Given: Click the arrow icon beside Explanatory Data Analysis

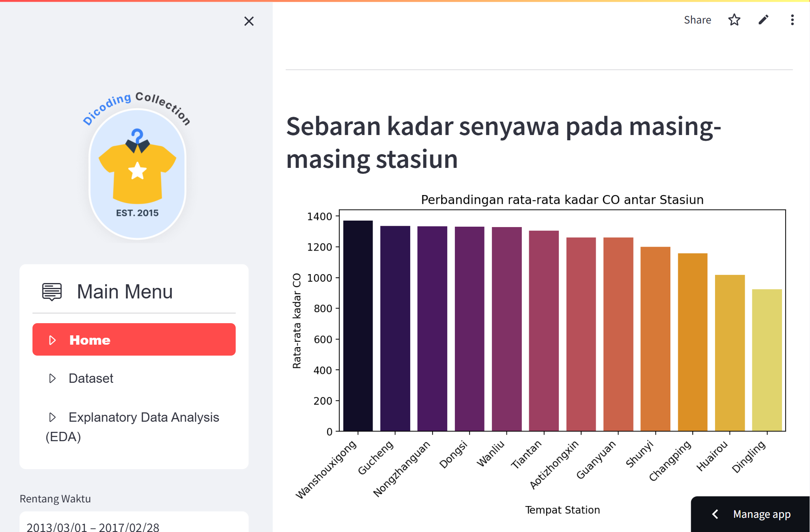Looking at the screenshot, I should pyautogui.click(x=52, y=417).
